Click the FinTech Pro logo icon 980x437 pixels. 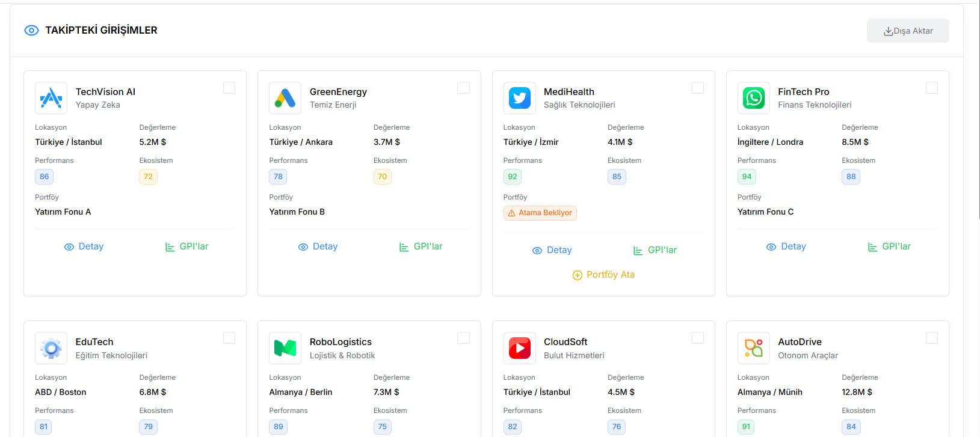(x=753, y=98)
